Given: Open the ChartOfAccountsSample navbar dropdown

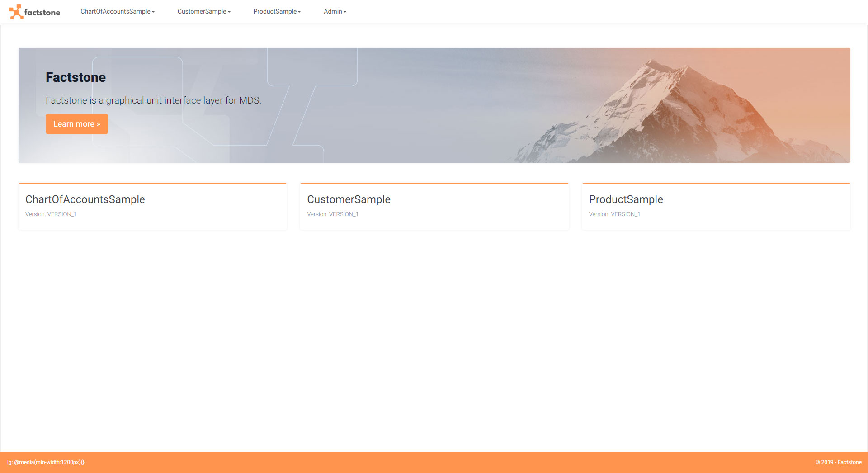Looking at the screenshot, I should click(118, 11).
